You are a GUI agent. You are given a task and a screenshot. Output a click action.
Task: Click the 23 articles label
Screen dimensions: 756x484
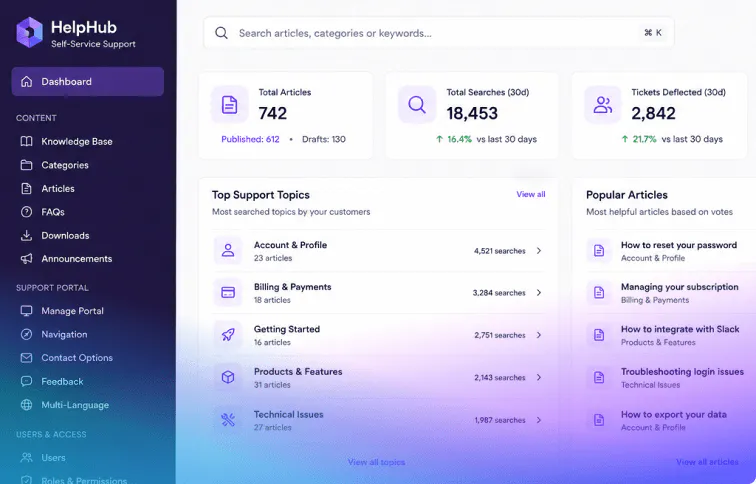tap(273, 258)
